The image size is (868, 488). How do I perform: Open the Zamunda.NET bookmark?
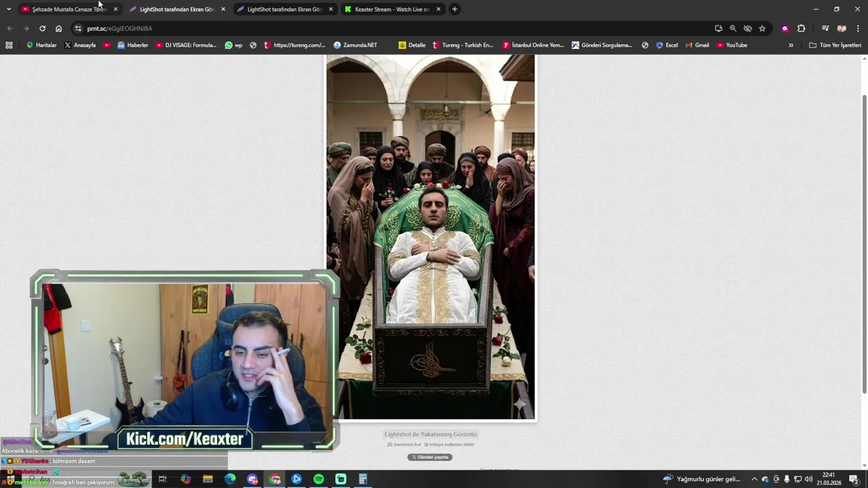click(x=355, y=45)
